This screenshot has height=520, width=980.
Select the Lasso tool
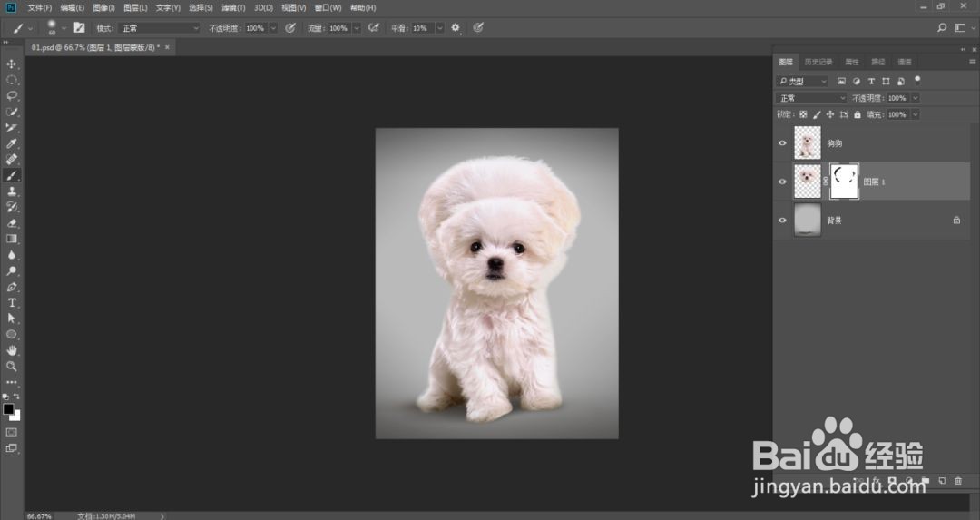(x=12, y=95)
